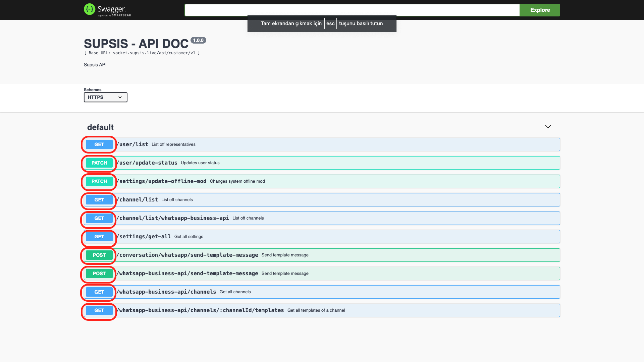Click 'Get all settings' description

[x=189, y=237]
